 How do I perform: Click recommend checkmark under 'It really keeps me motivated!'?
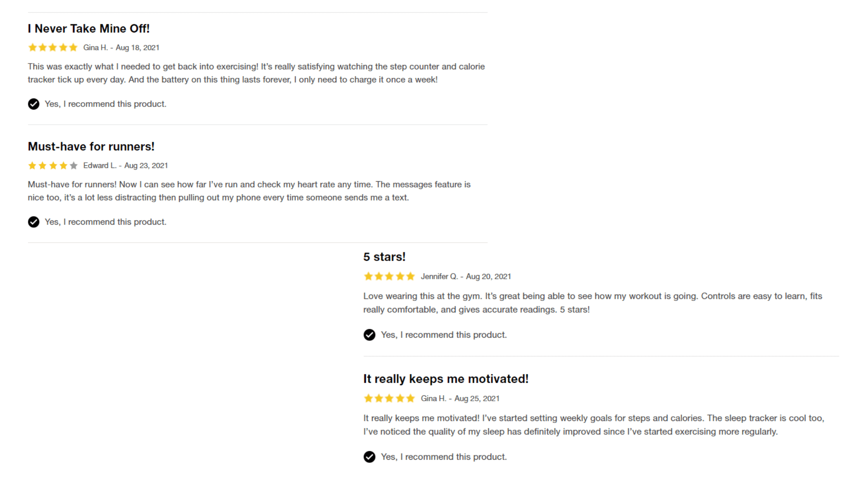click(369, 457)
